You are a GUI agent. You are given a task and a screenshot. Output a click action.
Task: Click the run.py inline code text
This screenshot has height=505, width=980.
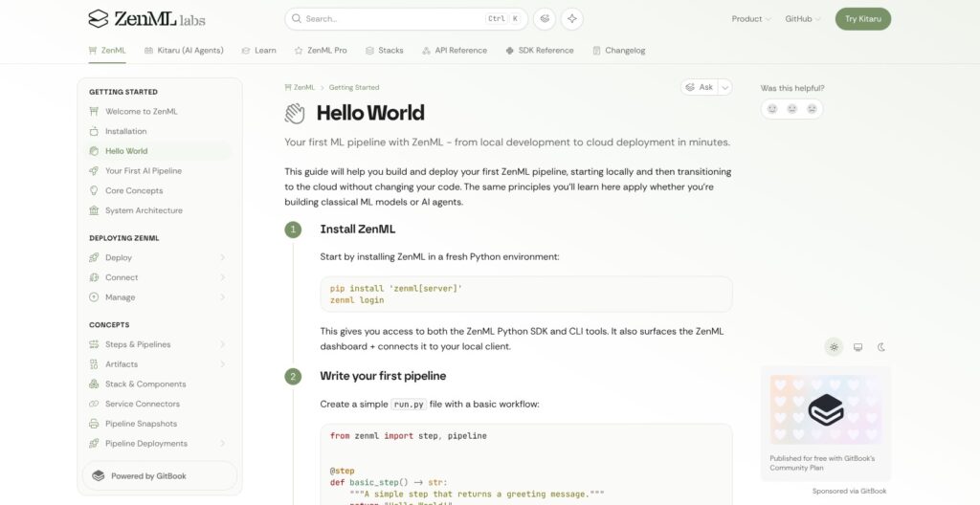pos(409,405)
